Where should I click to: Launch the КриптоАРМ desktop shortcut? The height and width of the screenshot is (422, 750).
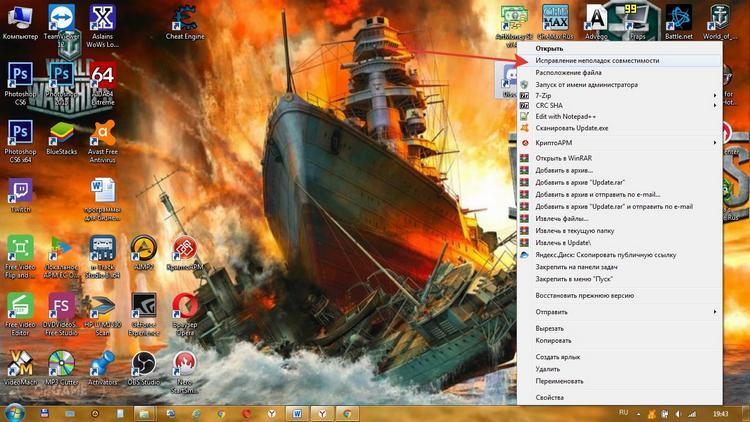[x=185, y=254]
